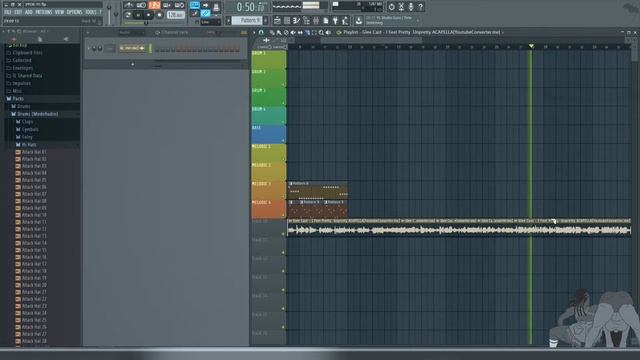The height and width of the screenshot is (360, 640).
Task: Toggle mute dot on BASS track
Action: pos(283,140)
